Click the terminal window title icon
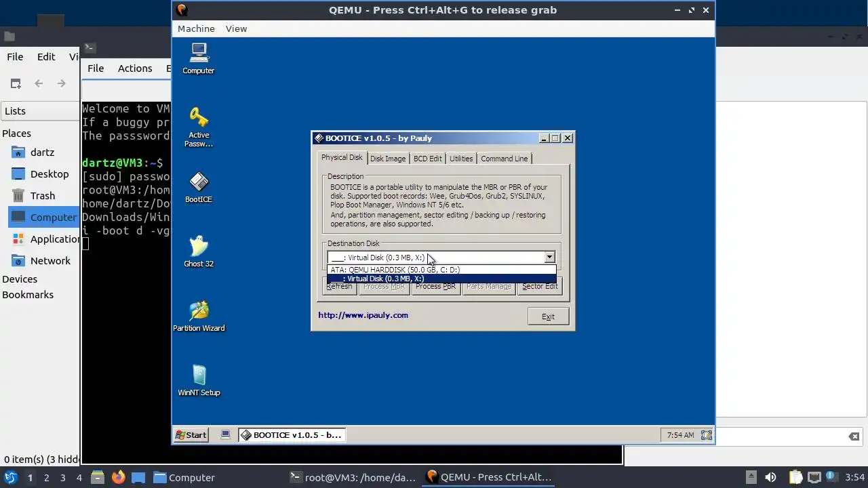The image size is (868, 488). coord(90,47)
